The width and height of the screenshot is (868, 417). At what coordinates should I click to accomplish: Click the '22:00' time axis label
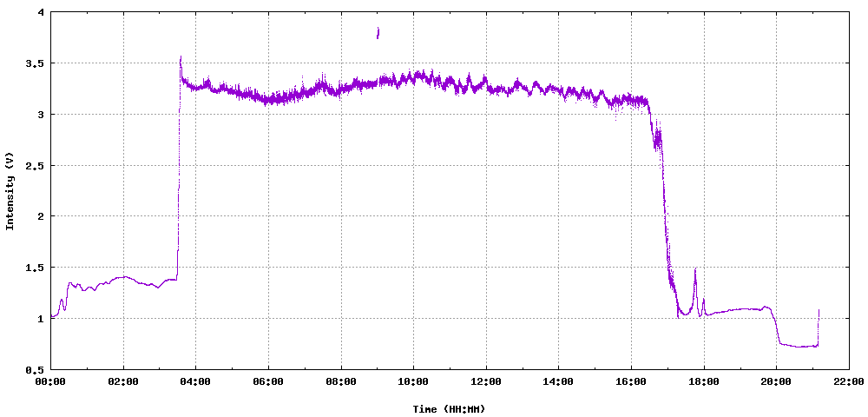[x=849, y=381]
